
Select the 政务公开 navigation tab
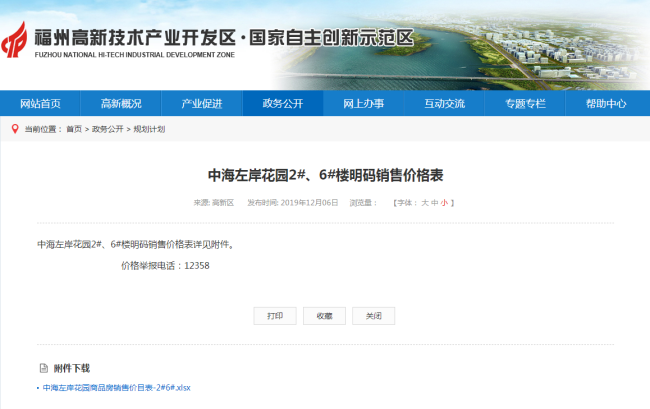tap(283, 103)
